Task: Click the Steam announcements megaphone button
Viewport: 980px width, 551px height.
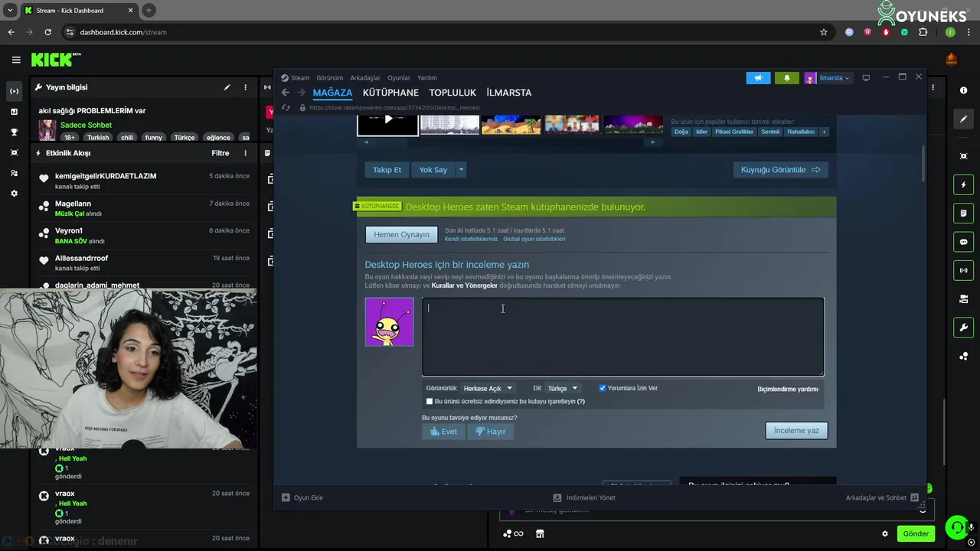Action: [x=758, y=78]
